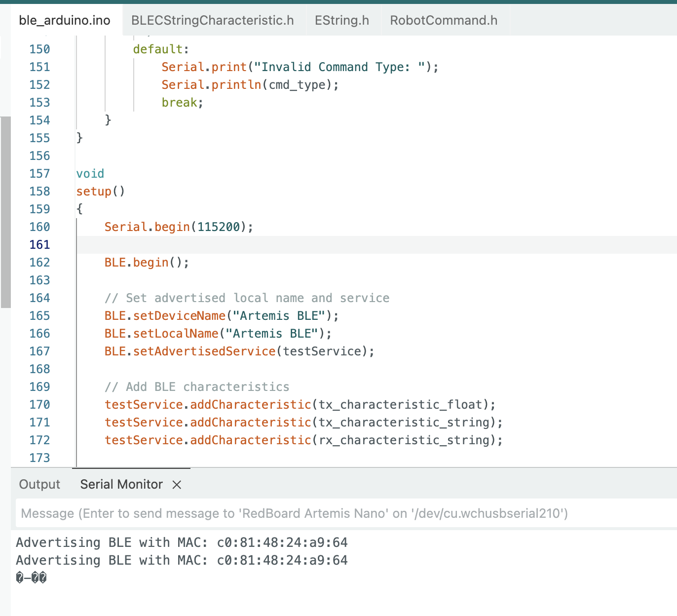
Task: Focus the Serial Monitor message input field
Action: pyautogui.click(x=345, y=513)
